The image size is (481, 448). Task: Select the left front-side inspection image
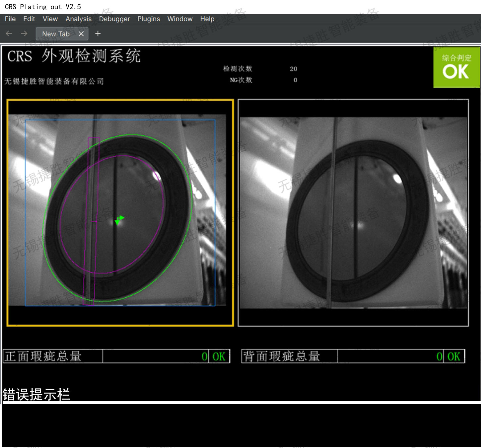120,212
